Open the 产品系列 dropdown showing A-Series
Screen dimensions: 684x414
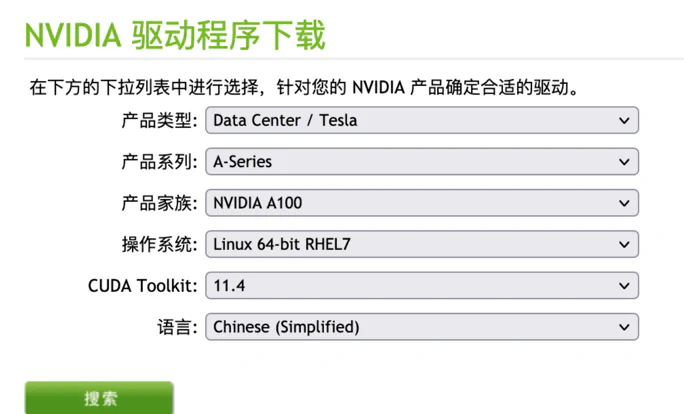point(420,162)
